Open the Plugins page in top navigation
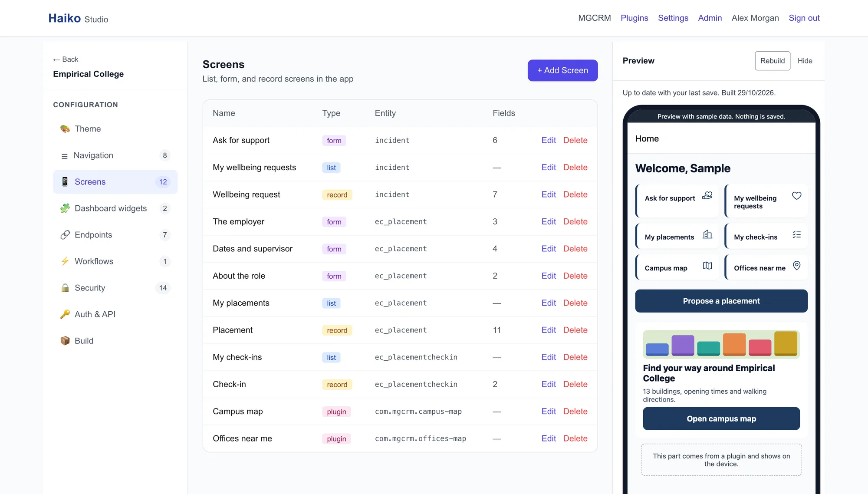868x494 pixels. pos(634,18)
